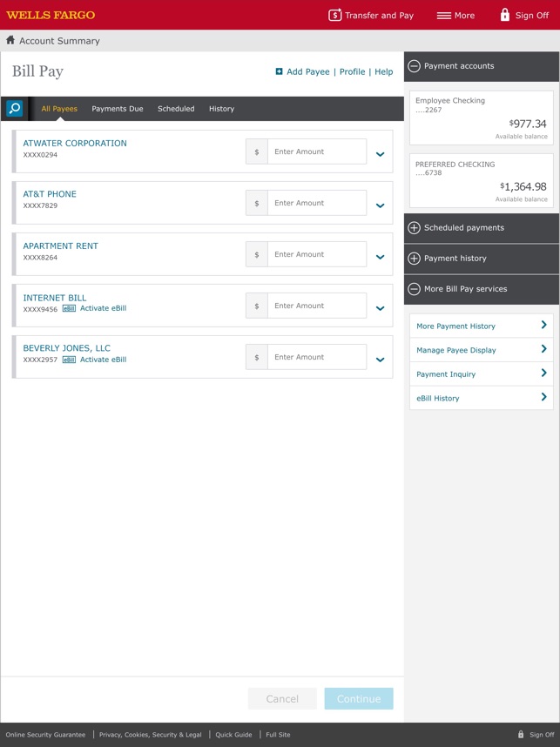Go to Account Summary link
Viewport: 560px width, 747px height.
click(x=59, y=41)
